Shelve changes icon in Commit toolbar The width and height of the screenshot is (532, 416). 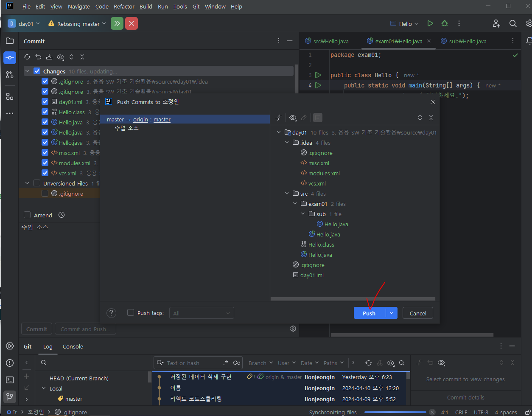pos(49,57)
